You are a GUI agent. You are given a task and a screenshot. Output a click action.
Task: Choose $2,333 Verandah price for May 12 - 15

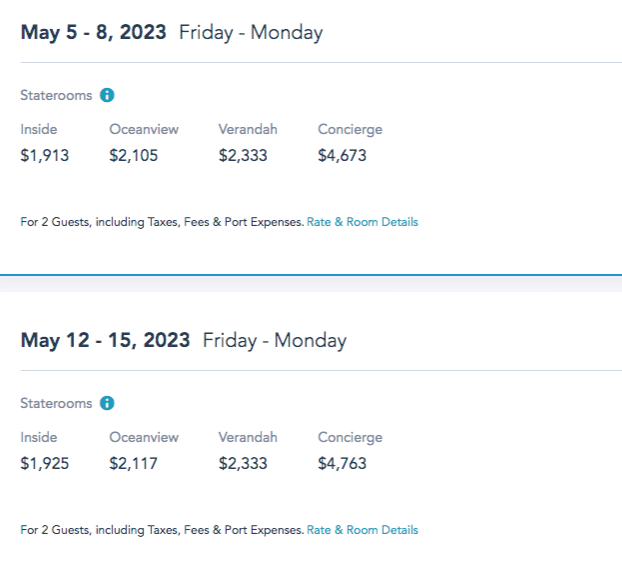pos(243,463)
